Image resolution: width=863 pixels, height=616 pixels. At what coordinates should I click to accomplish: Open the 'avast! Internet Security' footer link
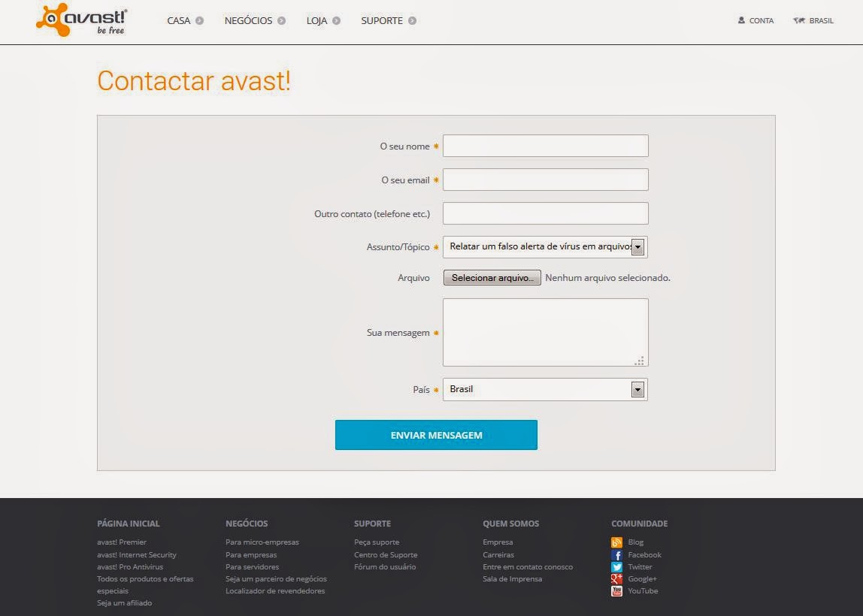137,555
